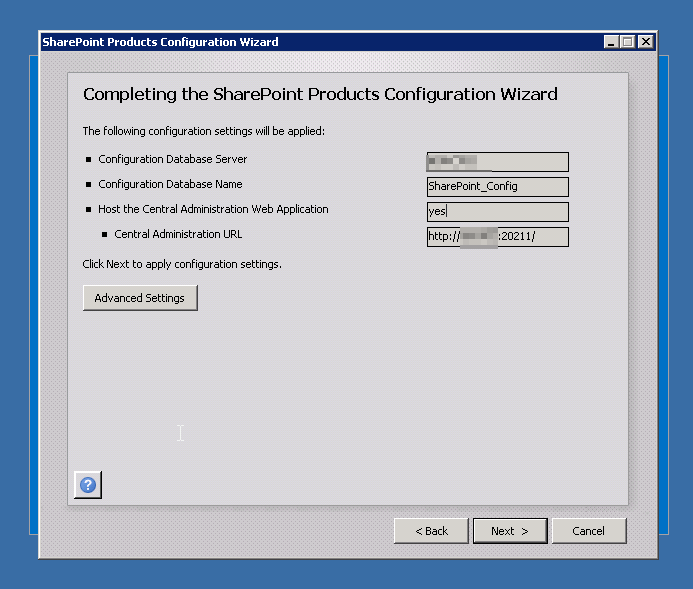
Task: Click 'Click Next to apply configuration settings.' text
Action: 182,264
